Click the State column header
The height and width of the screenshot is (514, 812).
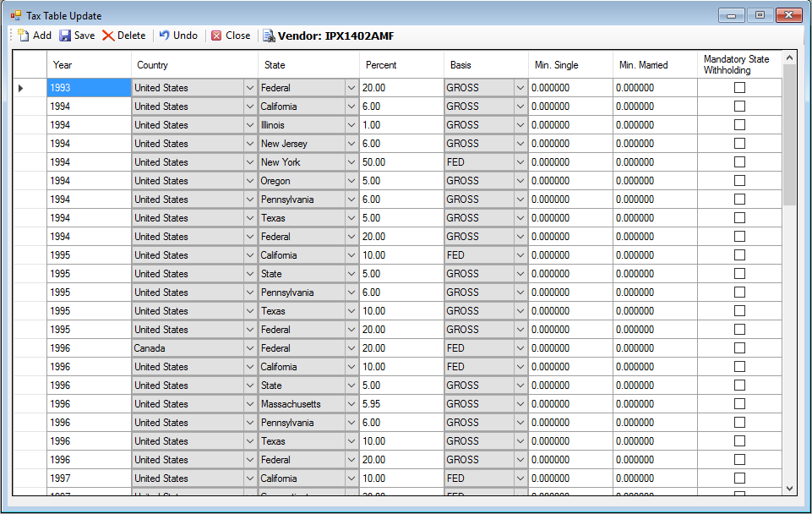coord(308,65)
